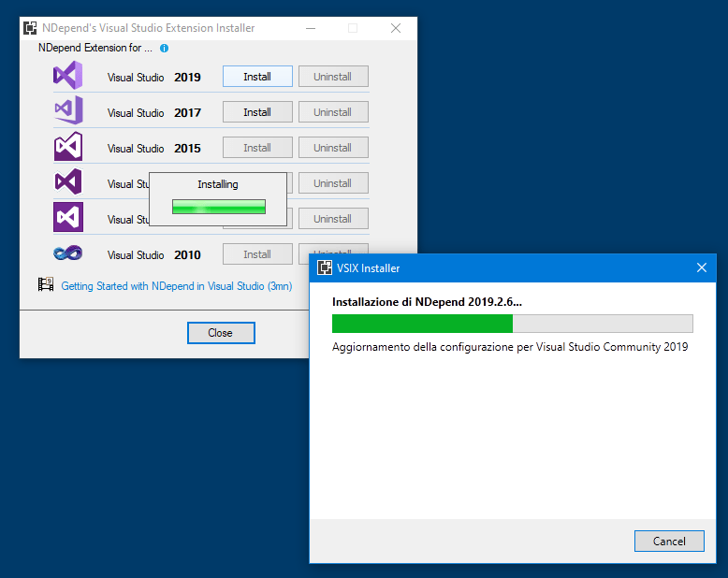The height and width of the screenshot is (578, 728).
Task: Click the Install button for Visual Studio 2015
Action: (257, 148)
